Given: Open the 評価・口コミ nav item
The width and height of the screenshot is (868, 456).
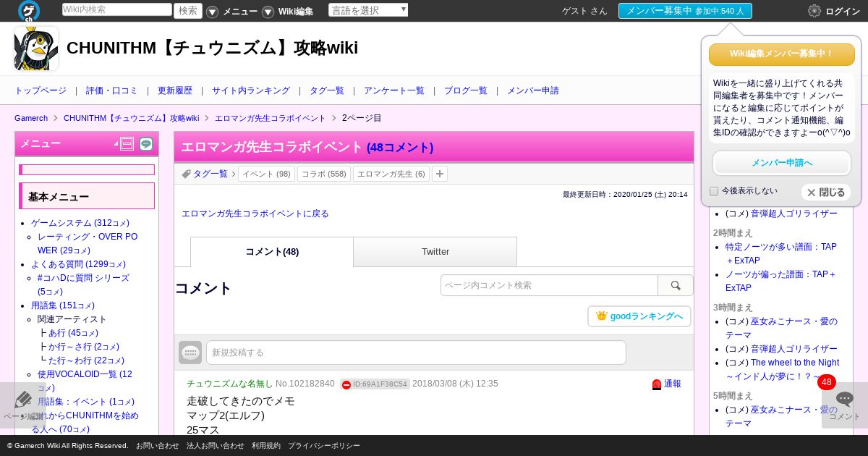Looking at the screenshot, I should (111, 90).
